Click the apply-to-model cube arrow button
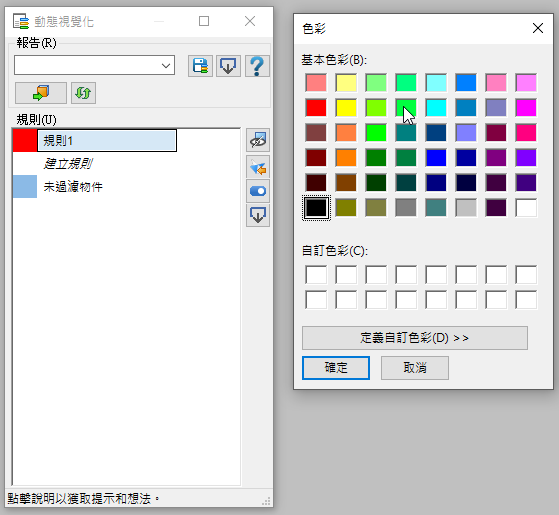559x515 pixels. pyautogui.click(x=41, y=93)
